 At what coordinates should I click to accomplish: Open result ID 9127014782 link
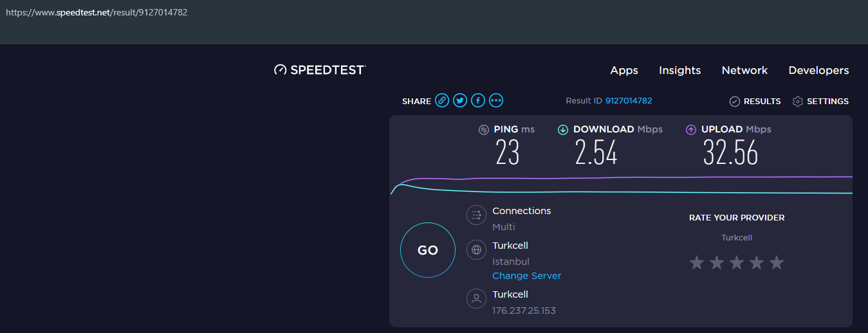tap(629, 101)
